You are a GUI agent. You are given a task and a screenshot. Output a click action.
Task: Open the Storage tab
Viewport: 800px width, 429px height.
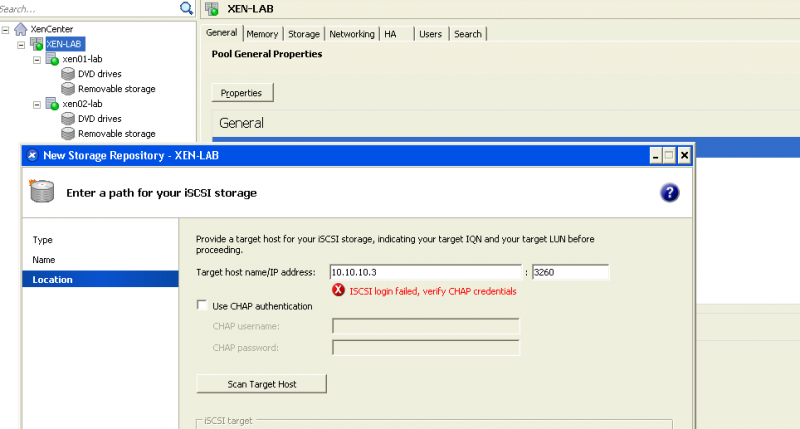(x=304, y=34)
